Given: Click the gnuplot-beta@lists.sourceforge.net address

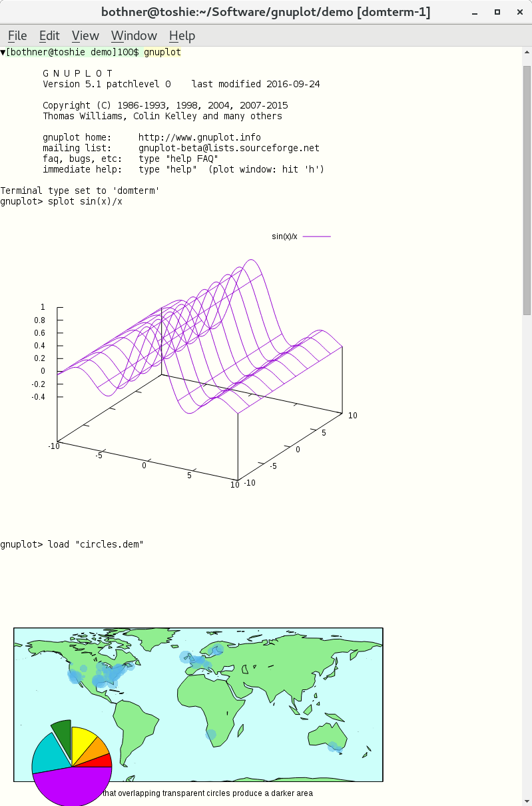Looking at the screenshot, I should pyautogui.click(x=229, y=148).
